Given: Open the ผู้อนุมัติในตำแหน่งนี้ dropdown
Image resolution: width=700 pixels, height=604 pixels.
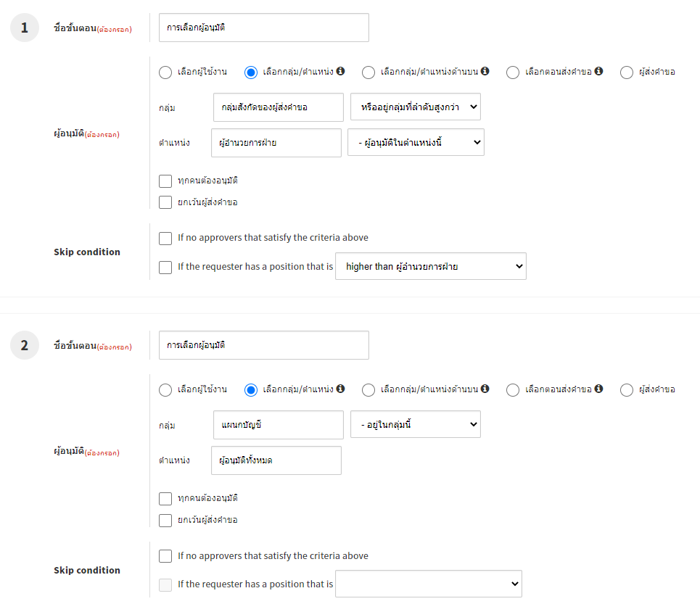Looking at the screenshot, I should click(x=416, y=142).
